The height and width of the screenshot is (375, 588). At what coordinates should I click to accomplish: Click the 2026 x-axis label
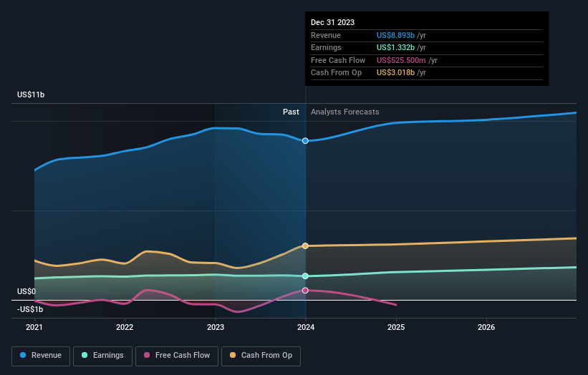(x=486, y=328)
